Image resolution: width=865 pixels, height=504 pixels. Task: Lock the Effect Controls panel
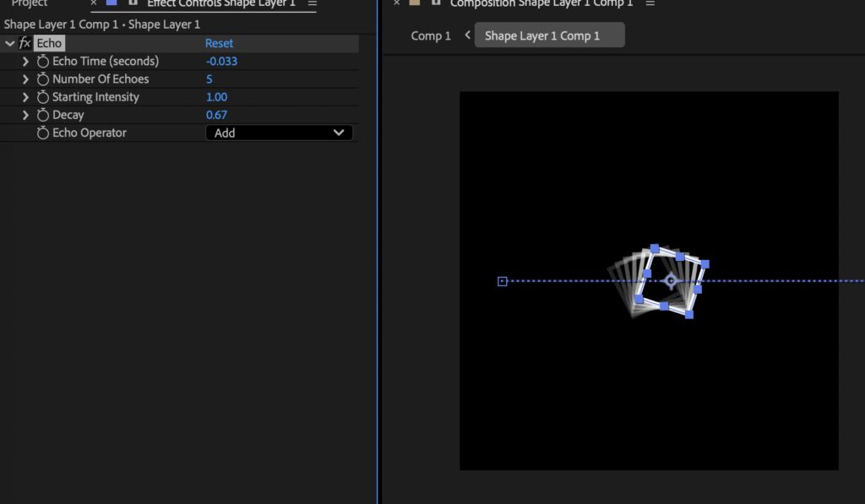pos(133,3)
